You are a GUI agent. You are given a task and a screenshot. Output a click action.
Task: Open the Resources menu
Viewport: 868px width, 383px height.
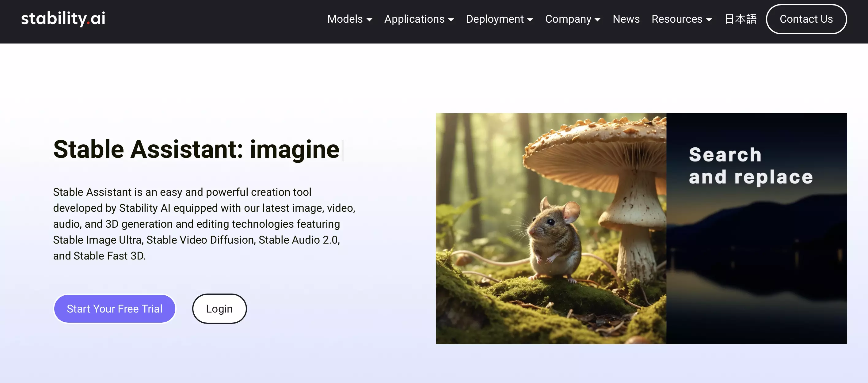pos(677,19)
